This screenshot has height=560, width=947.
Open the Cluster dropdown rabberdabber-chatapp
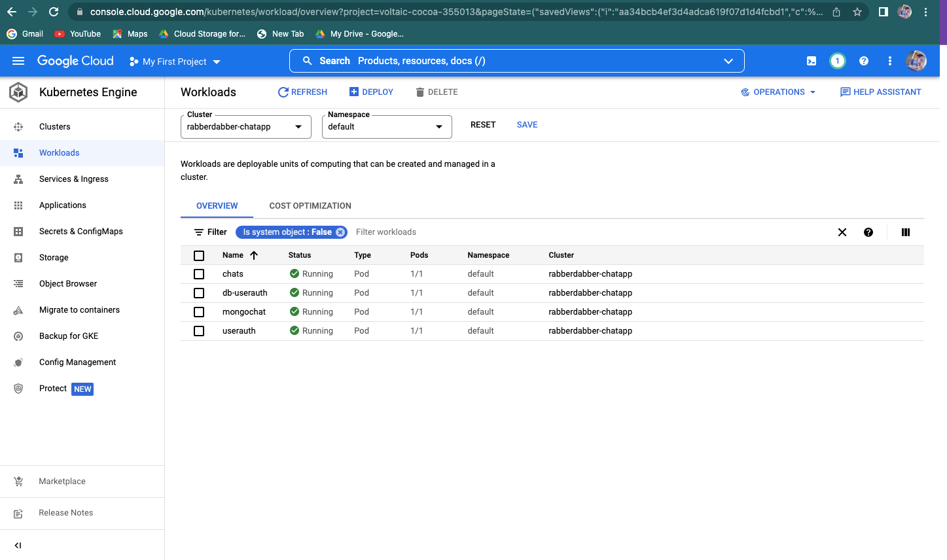pos(245,127)
